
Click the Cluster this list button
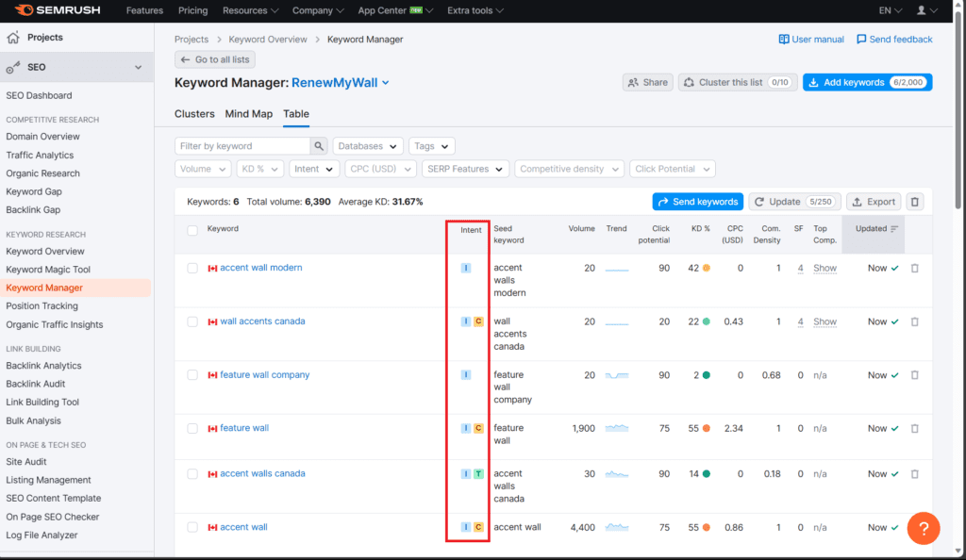pyautogui.click(x=738, y=82)
